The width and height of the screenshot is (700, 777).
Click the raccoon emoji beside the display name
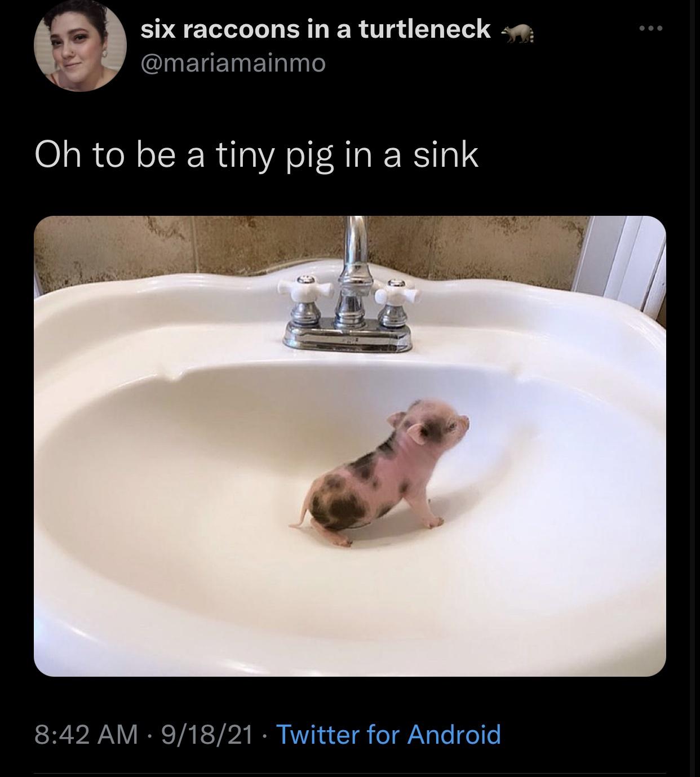click(x=518, y=34)
